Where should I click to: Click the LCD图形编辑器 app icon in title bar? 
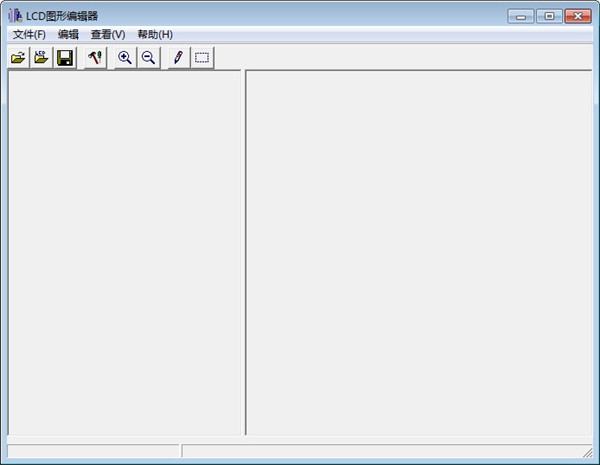(15, 16)
